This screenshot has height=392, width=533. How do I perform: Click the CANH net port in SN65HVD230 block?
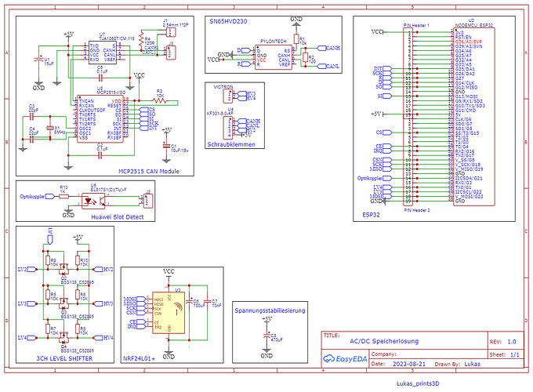coord(328,48)
